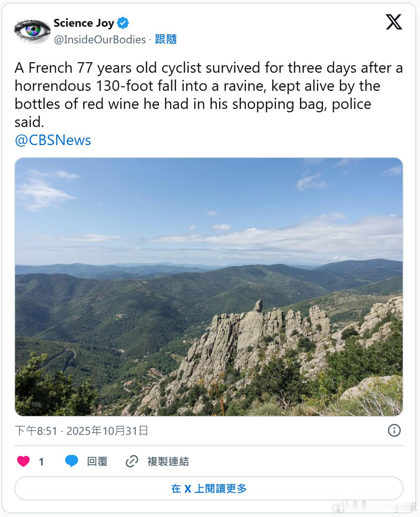The width and height of the screenshot is (420, 517).
Task: Click the 下午8:51 tweet timestamp
Action: pyautogui.click(x=36, y=430)
